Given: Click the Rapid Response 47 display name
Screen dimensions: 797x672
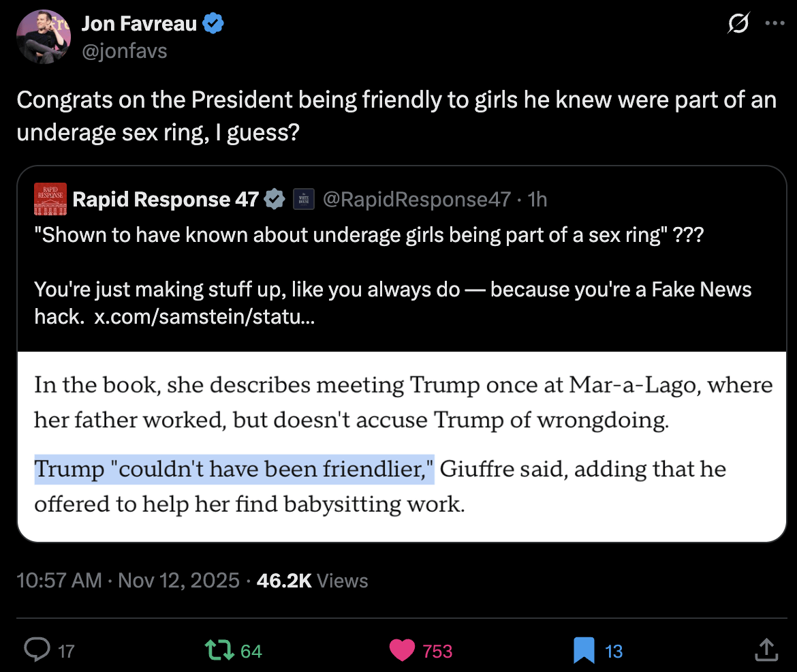Looking at the screenshot, I should tap(166, 199).
